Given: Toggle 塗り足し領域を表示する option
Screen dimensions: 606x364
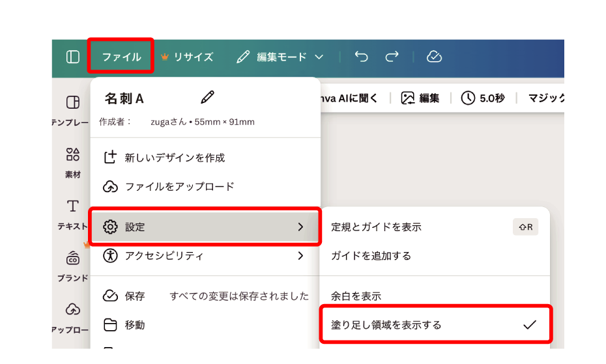Looking at the screenshot, I should [x=435, y=324].
